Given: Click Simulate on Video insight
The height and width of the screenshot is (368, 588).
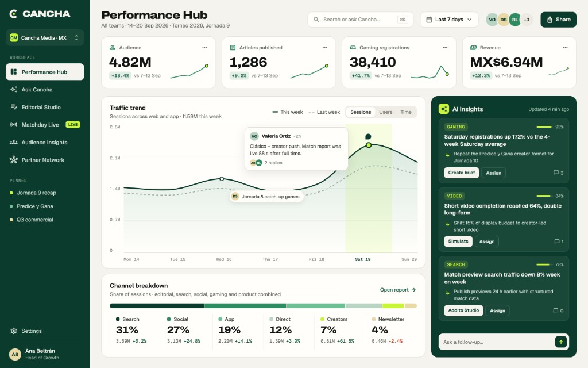Looking at the screenshot, I should [458, 241].
